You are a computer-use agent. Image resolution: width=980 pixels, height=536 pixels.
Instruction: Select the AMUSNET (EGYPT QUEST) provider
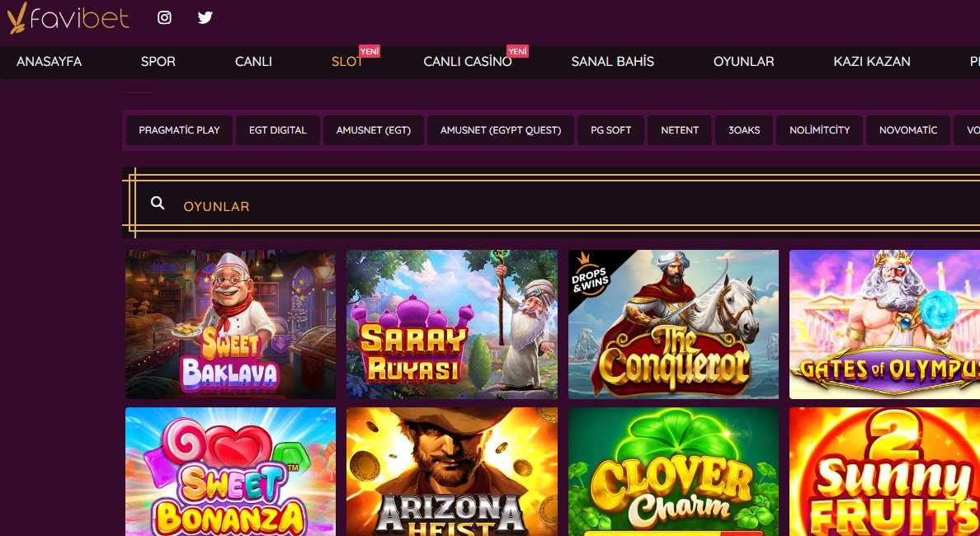501,130
